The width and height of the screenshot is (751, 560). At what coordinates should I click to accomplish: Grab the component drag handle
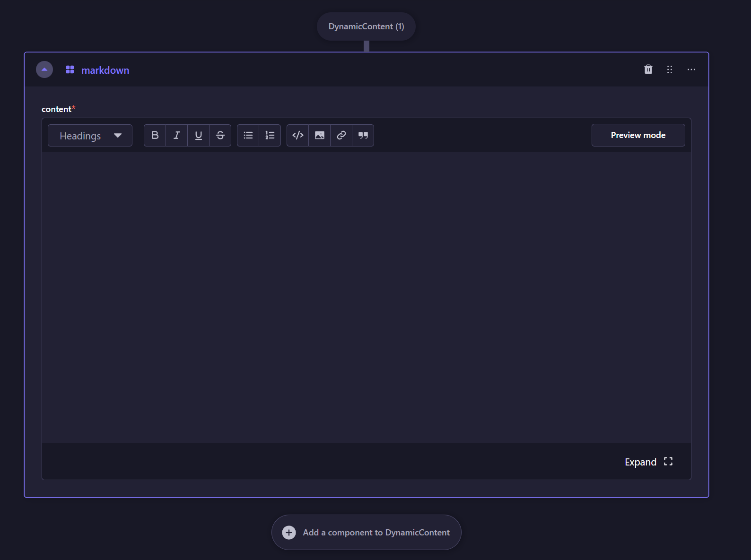[669, 69]
